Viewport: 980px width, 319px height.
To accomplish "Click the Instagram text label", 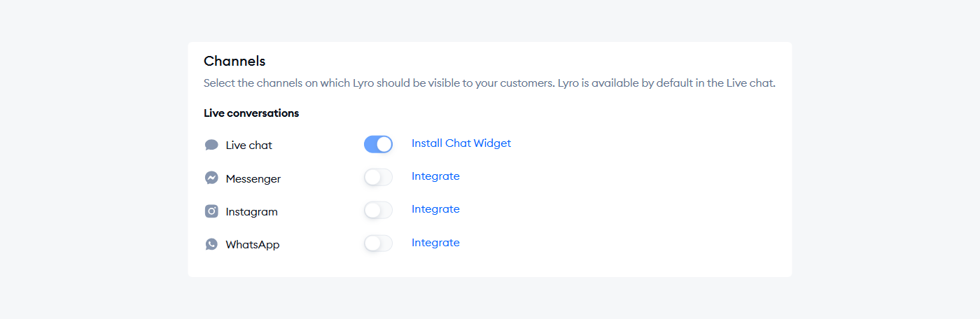I will [x=251, y=212].
